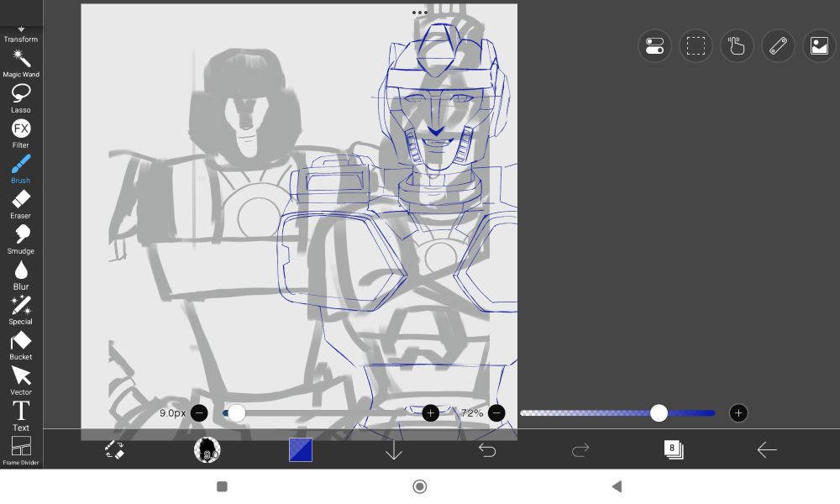
Task: Select the Blur tool
Action: coord(21,276)
